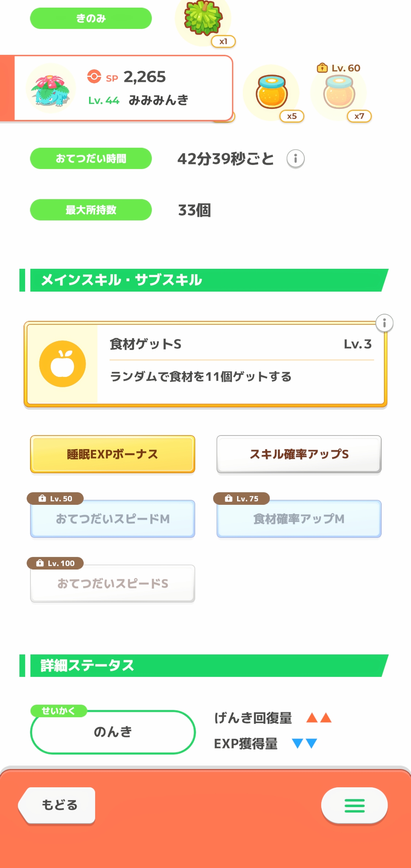411x868 pixels.
Task: Tap the SP 2,265 power value
Action: pyautogui.click(x=145, y=77)
